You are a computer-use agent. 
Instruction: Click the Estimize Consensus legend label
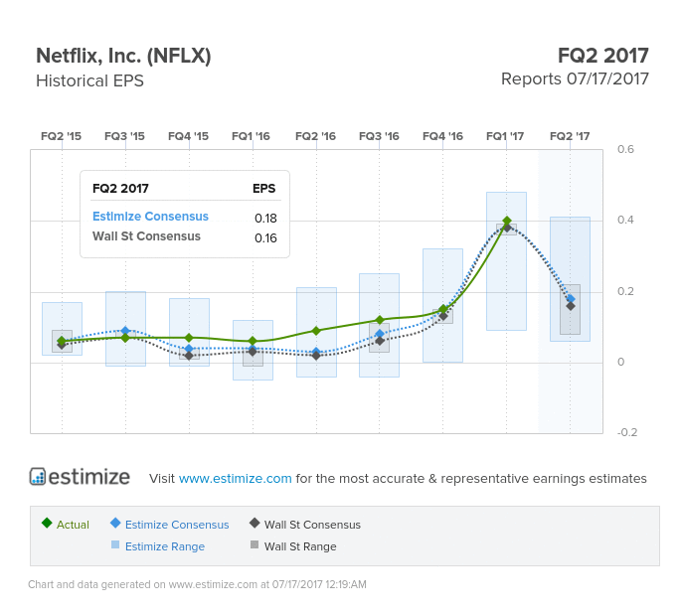point(177,525)
